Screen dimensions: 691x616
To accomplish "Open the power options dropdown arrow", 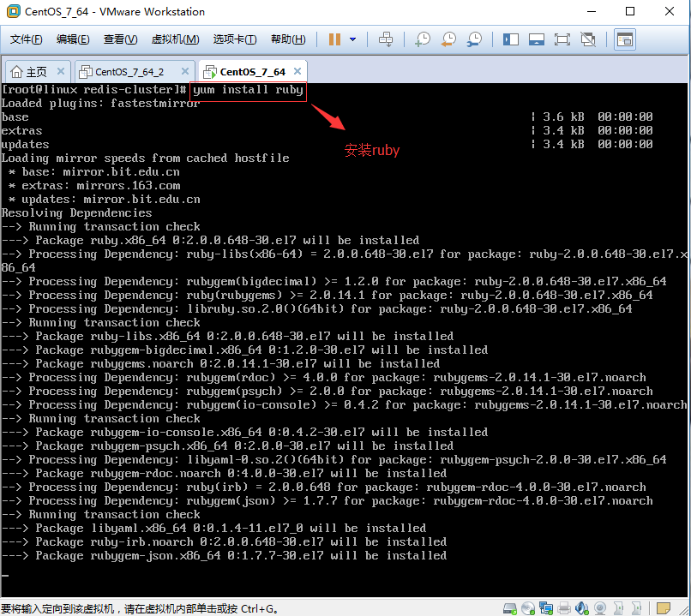I will tap(353, 39).
